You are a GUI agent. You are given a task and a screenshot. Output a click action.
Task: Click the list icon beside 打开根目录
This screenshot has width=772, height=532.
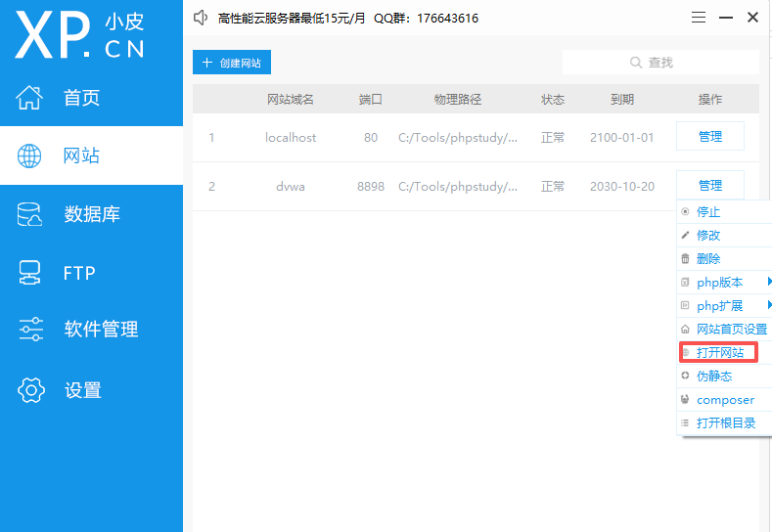point(685,422)
